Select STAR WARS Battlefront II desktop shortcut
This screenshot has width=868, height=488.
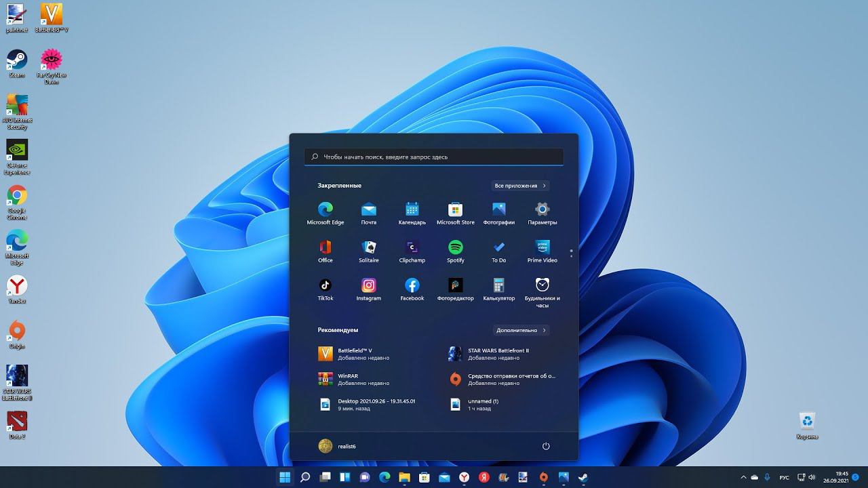(17, 383)
